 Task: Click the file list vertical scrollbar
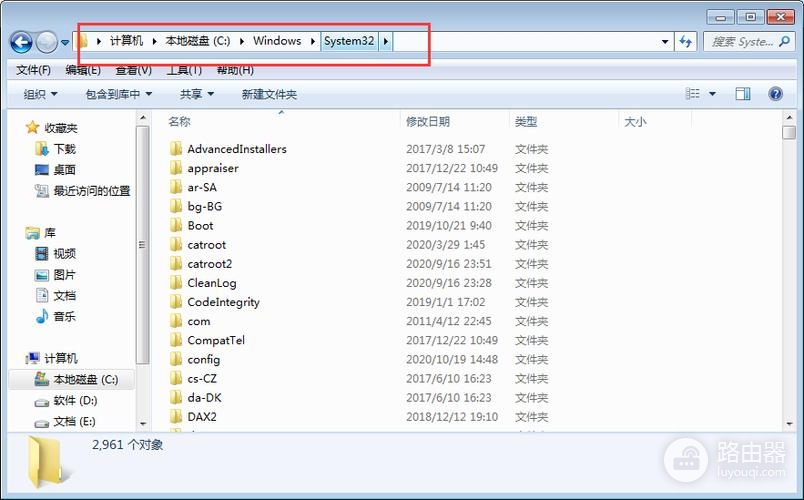(x=791, y=280)
